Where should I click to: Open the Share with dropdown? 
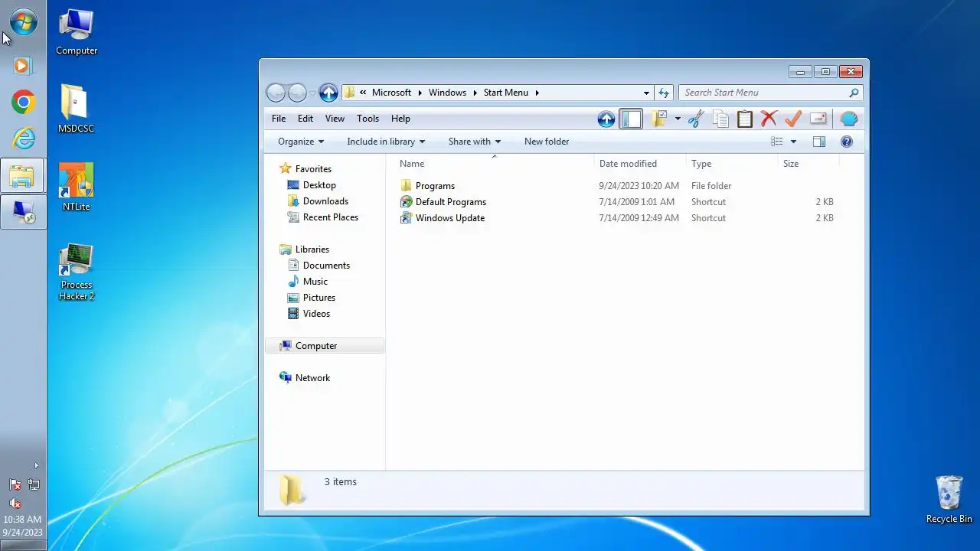475,142
